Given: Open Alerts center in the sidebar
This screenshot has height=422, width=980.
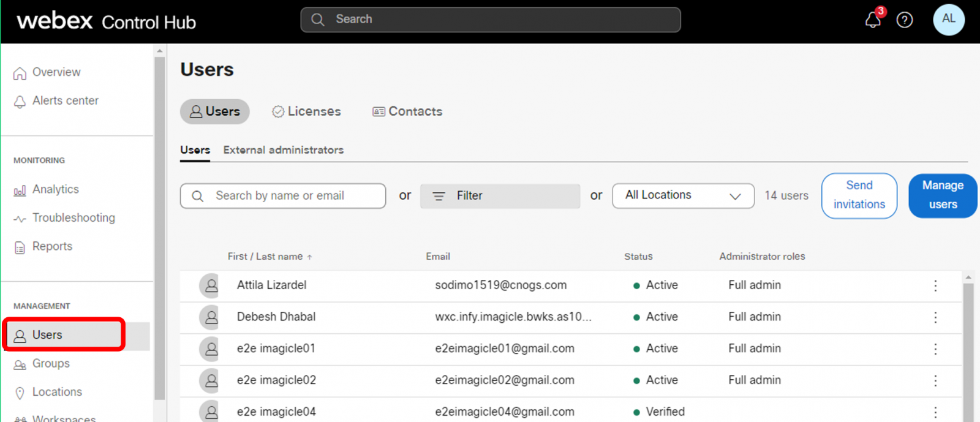Looking at the screenshot, I should pos(65,100).
